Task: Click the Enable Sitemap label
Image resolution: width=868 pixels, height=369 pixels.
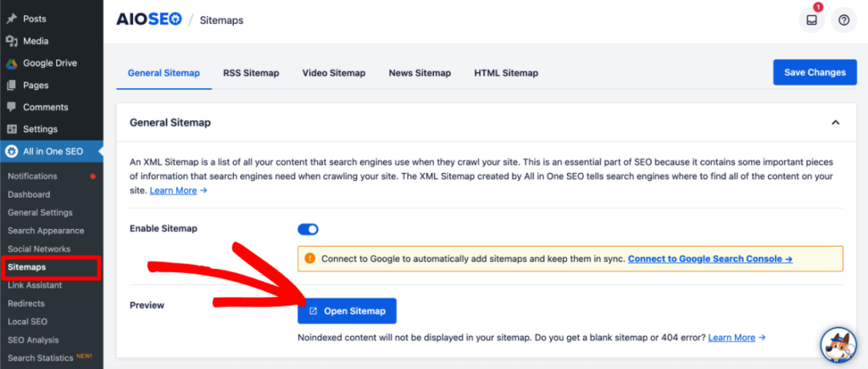Action: coord(164,228)
